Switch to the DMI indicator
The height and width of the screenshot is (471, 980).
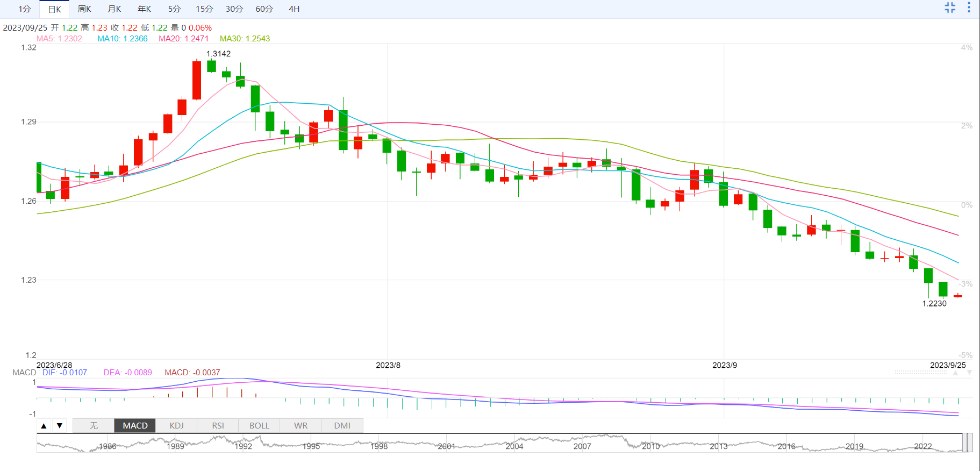click(x=342, y=426)
